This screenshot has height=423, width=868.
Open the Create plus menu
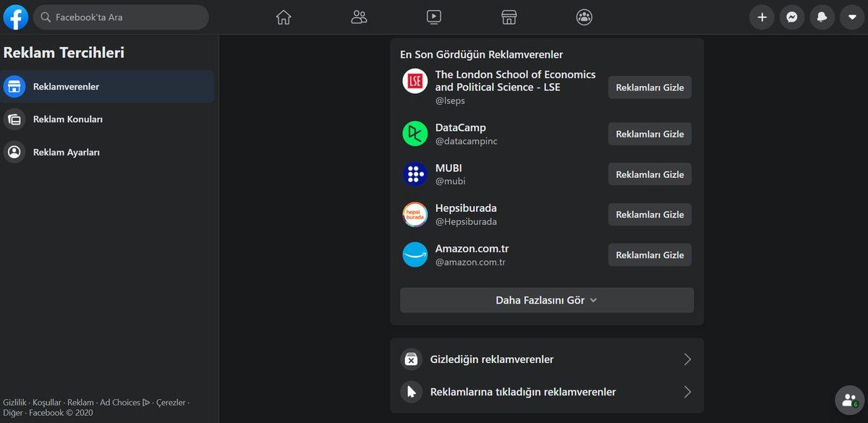pos(762,17)
